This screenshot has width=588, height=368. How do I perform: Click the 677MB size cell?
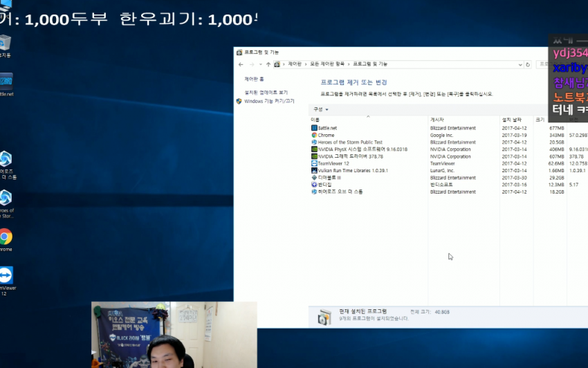pos(556,128)
